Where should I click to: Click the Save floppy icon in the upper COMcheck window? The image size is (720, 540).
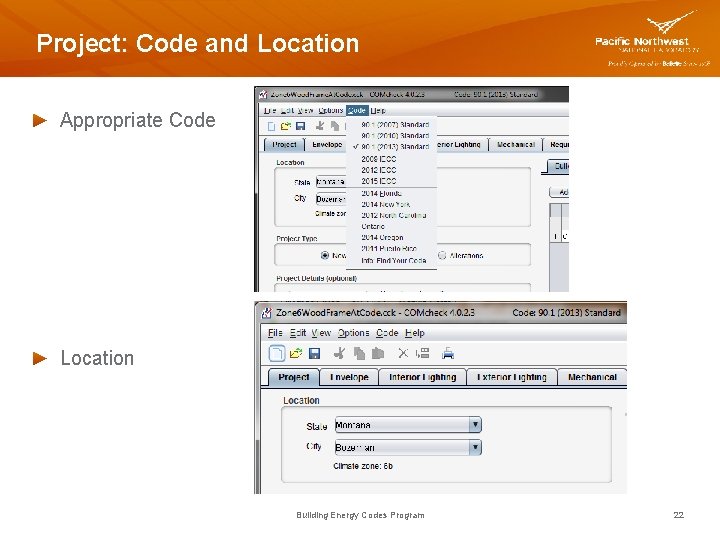(x=301, y=126)
